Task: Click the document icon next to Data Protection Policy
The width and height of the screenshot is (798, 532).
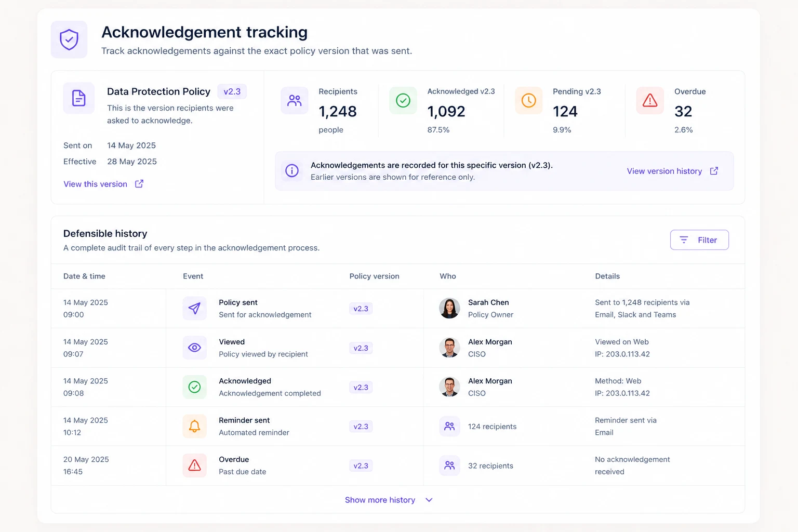Action: (x=79, y=98)
